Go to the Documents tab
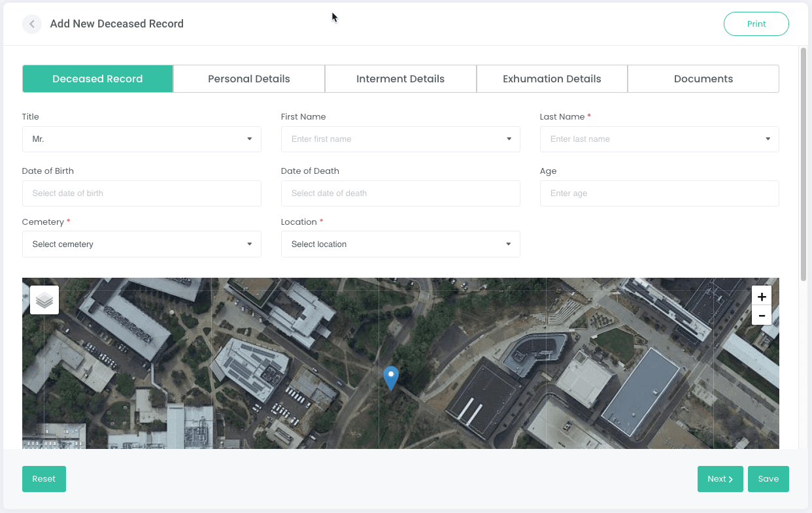This screenshot has width=812, height=513. pos(703,79)
